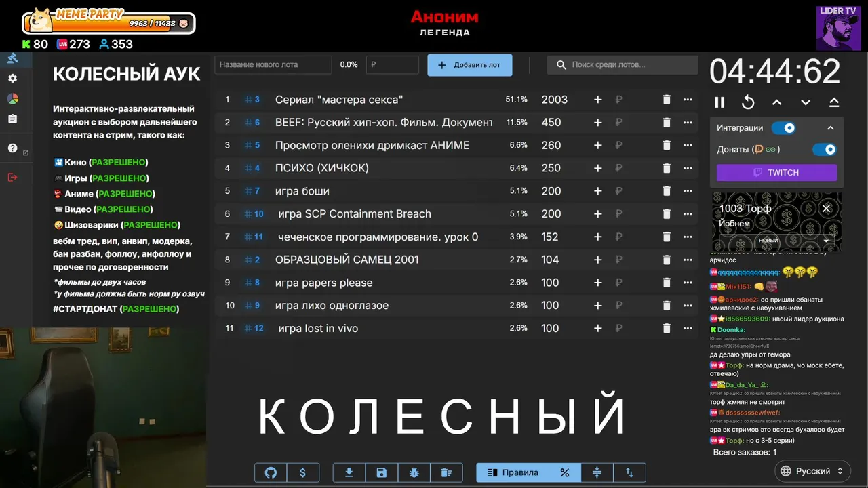Click the Правила button
Viewport: 868px width, 488px height.
coord(513,472)
